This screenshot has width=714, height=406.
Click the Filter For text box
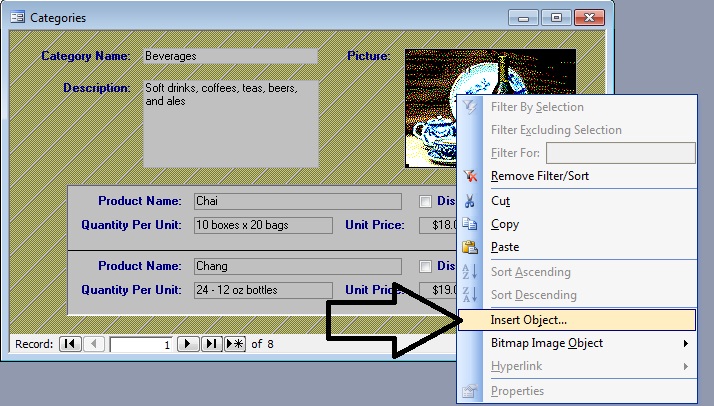pos(621,153)
